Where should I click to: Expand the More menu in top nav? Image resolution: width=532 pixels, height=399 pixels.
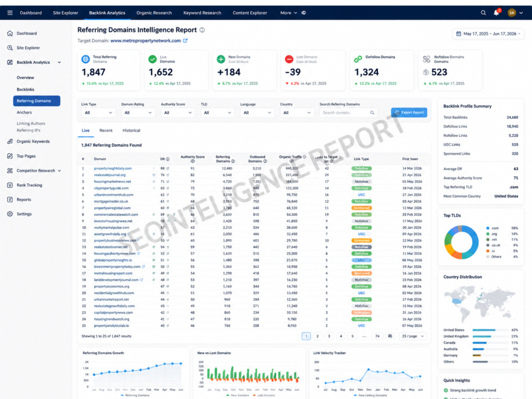point(288,13)
